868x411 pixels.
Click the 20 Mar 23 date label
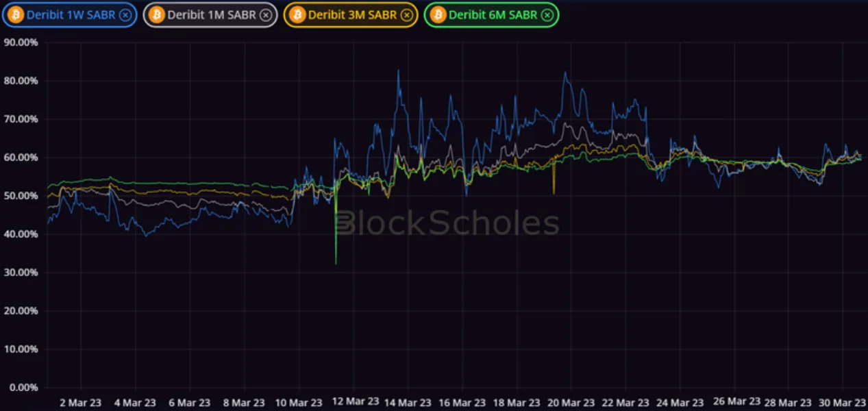(571, 402)
